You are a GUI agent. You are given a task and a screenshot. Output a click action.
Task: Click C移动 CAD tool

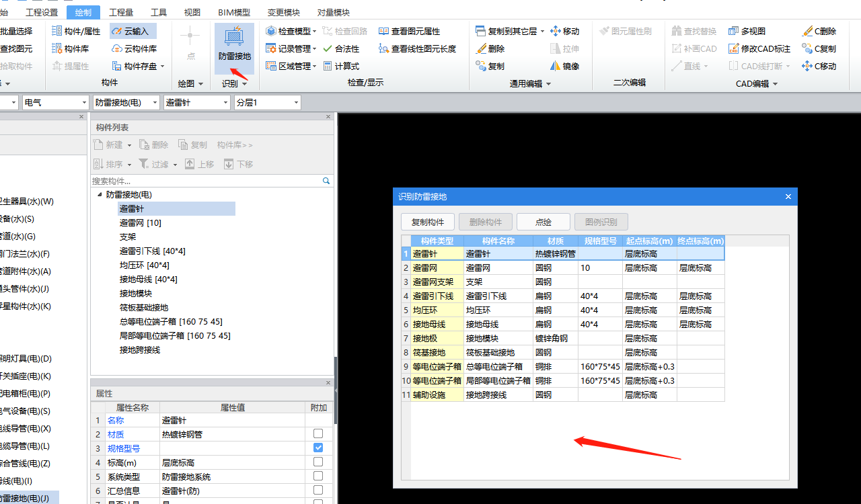pyautogui.click(x=819, y=66)
